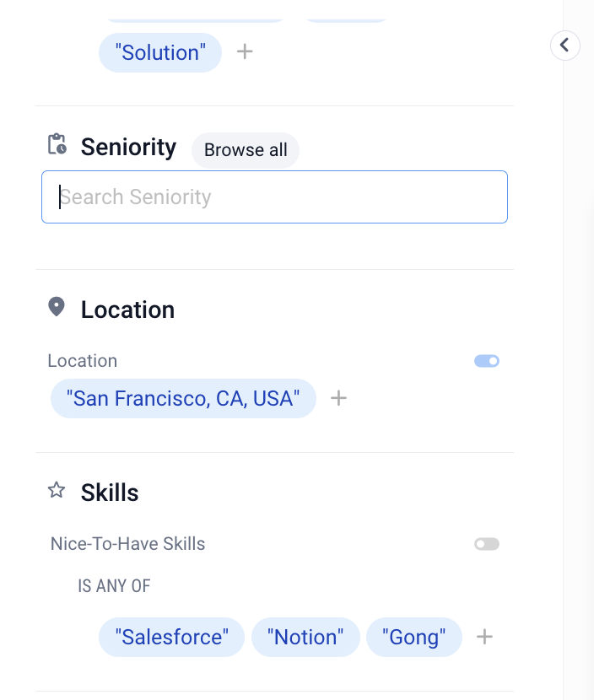Click the Skills star icon
This screenshot has width=594, height=700.
point(57,490)
